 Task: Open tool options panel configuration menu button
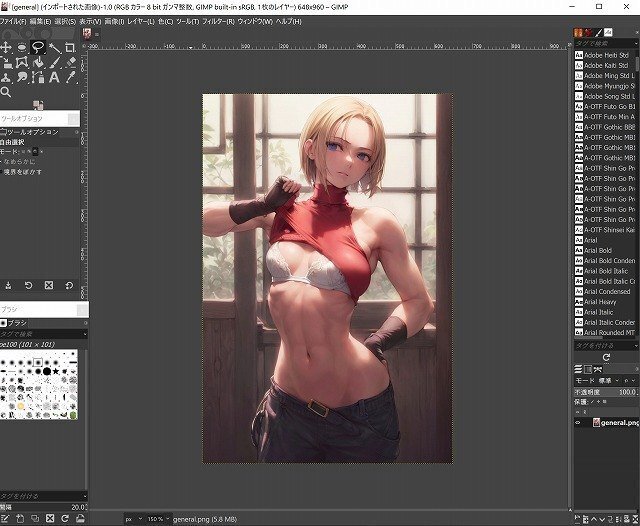click(76, 132)
